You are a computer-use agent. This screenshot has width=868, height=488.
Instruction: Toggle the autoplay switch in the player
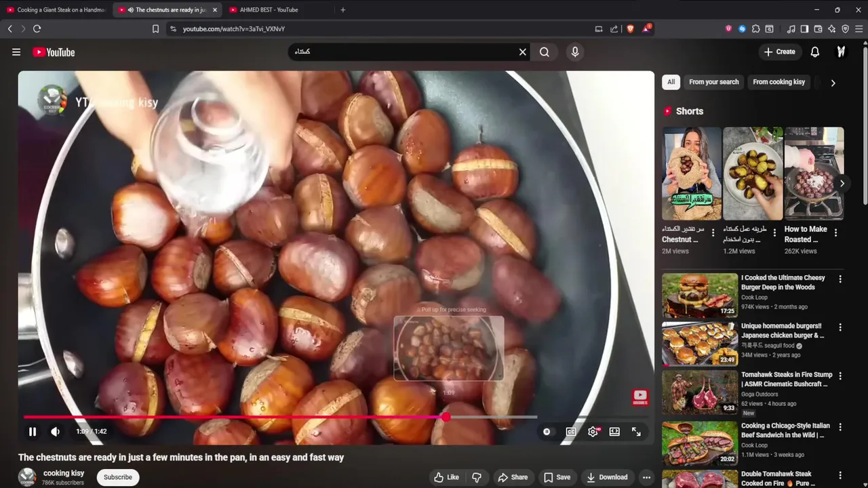[547, 432]
